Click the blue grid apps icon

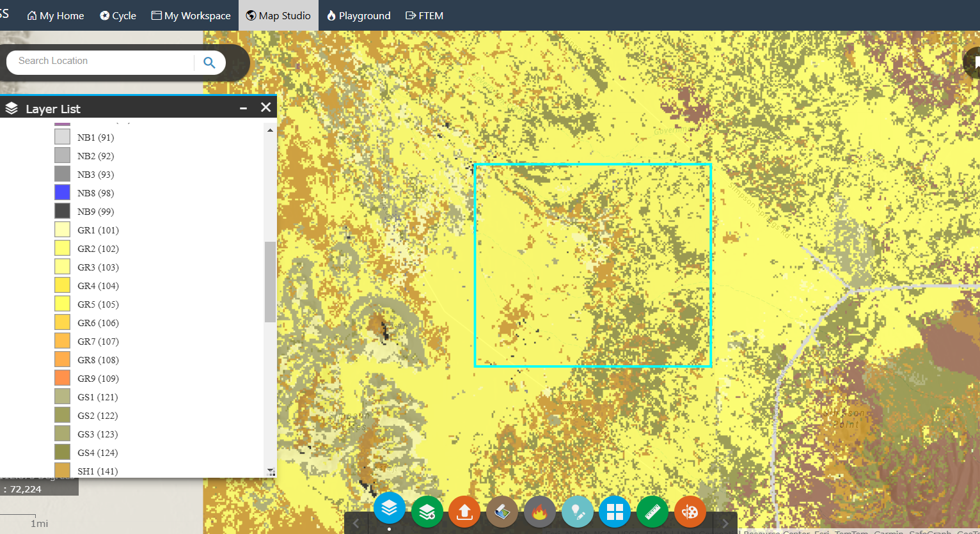[x=615, y=512]
